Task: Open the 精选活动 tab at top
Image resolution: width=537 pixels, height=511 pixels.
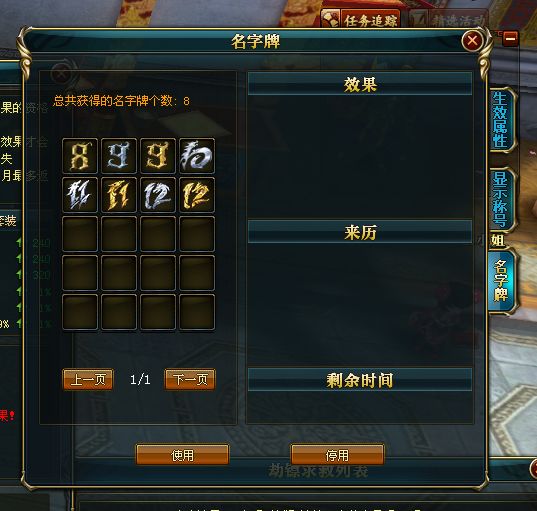Action: tap(449, 20)
